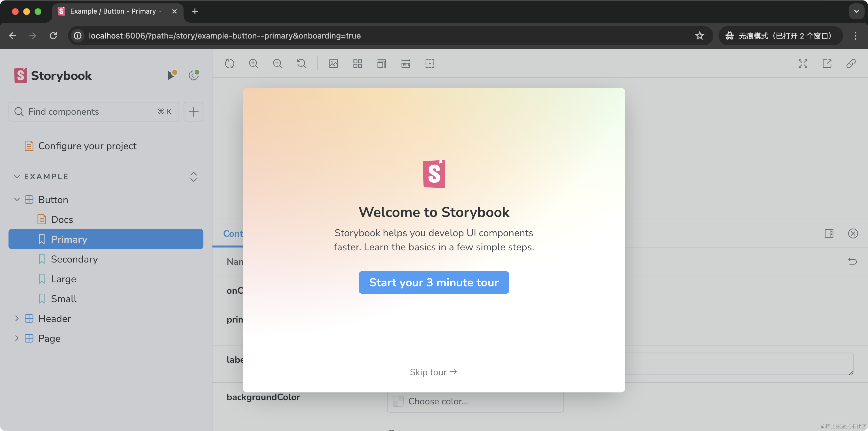Switch to the Controls tab

tap(233, 233)
